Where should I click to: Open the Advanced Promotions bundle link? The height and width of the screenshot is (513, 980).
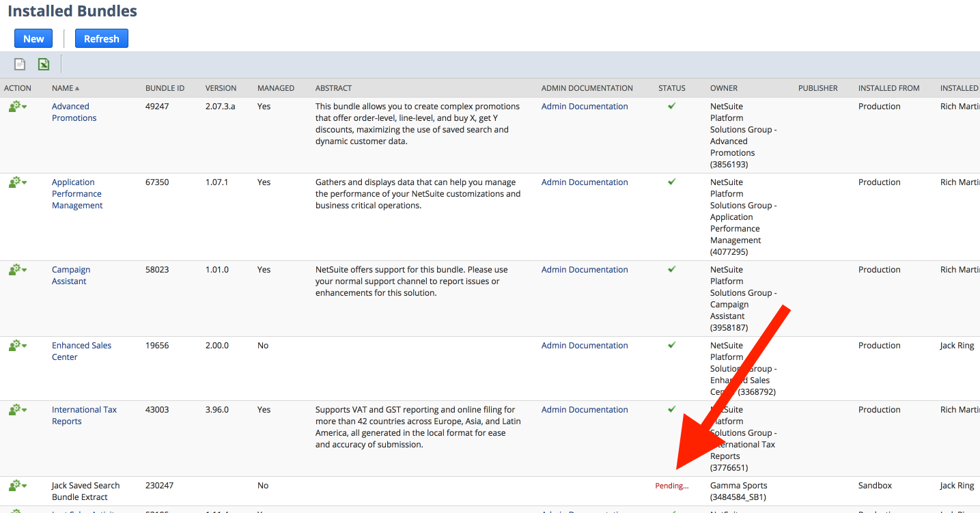click(74, 112)
